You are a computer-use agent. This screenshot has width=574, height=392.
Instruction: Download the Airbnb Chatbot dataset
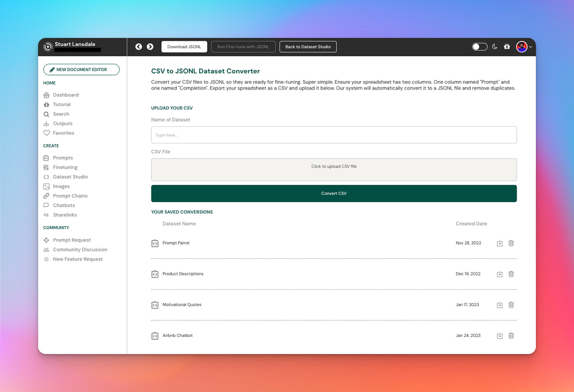tap(500, 336)
